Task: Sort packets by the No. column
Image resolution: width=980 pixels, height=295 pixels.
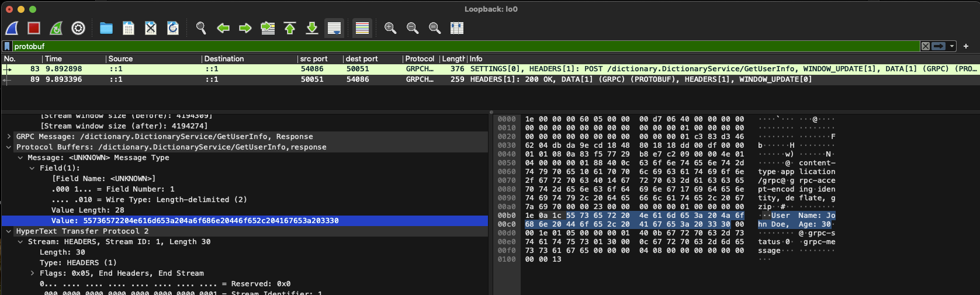Action: pyautogui.click(x=22, y=59)
